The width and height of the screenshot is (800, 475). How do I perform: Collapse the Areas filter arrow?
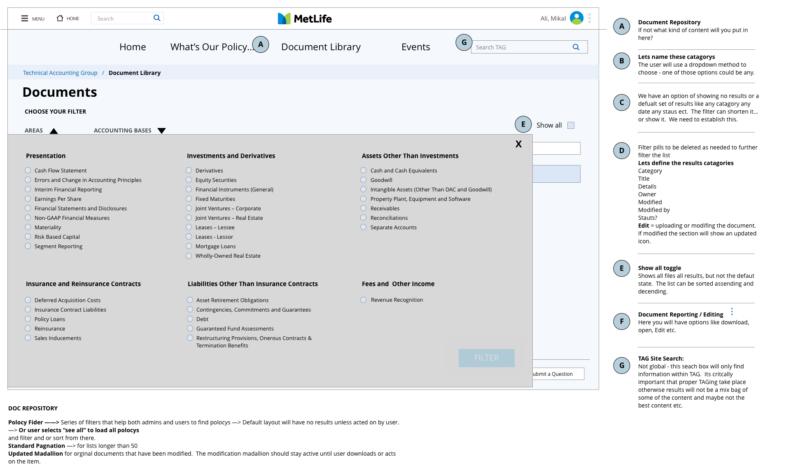(54, 131)
